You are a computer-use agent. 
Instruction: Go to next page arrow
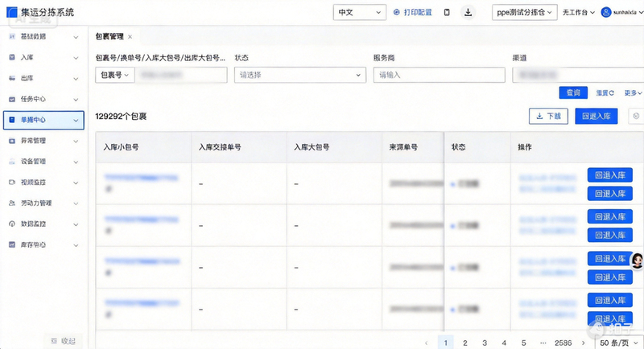tap(583, 343)
